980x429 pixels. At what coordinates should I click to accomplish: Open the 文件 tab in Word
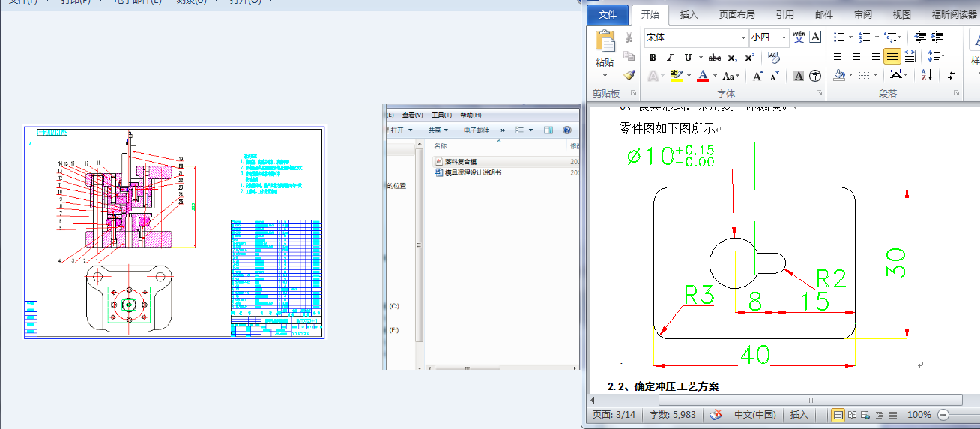[x=608, y=14]
